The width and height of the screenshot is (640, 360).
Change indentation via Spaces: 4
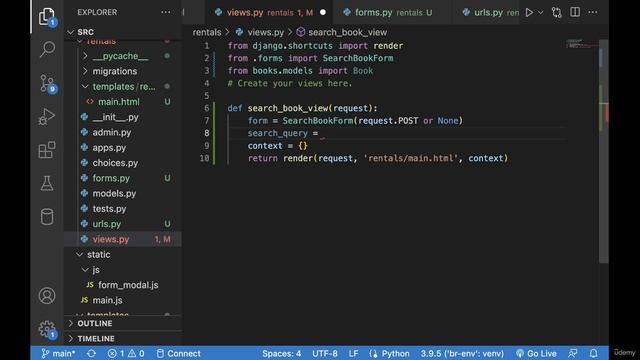(x=282, y=353)
